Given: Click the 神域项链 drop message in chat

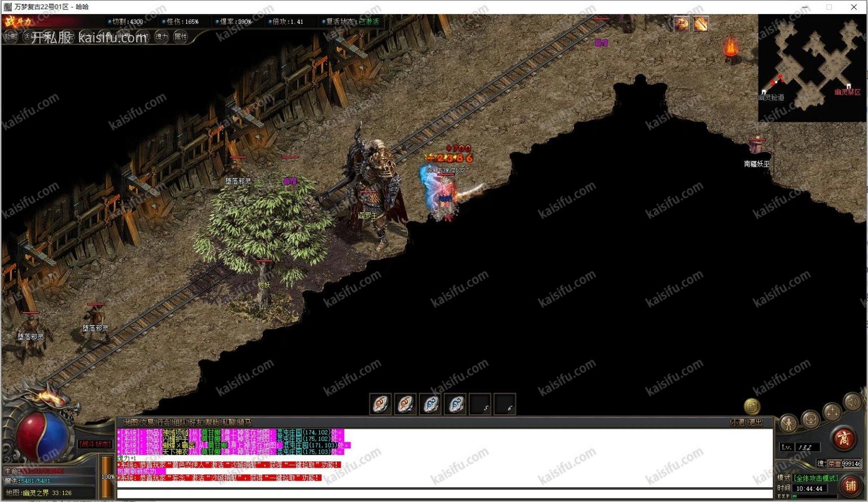Looking at the screenshot, I should point(231,433).
